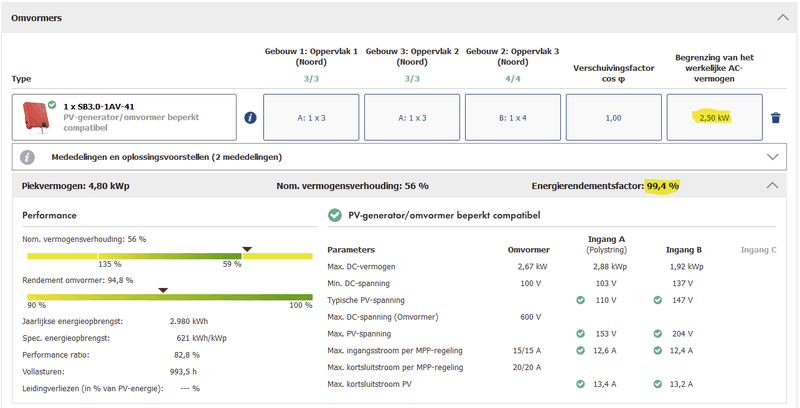The image size is (800, 408).
Task: Click the grey info icon beside Mededelingen
Action: (x=28, y=157)
